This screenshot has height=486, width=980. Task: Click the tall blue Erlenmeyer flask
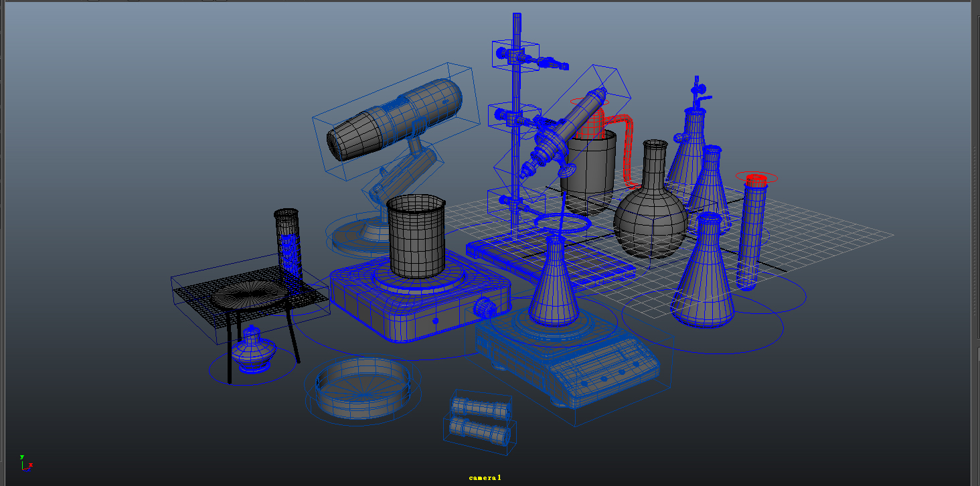point(713,194)
